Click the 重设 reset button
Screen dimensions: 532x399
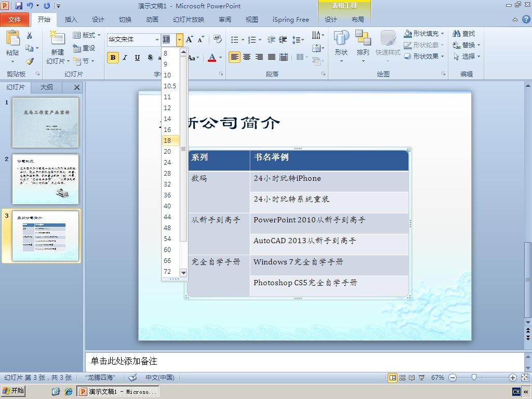tap(84, 48)
